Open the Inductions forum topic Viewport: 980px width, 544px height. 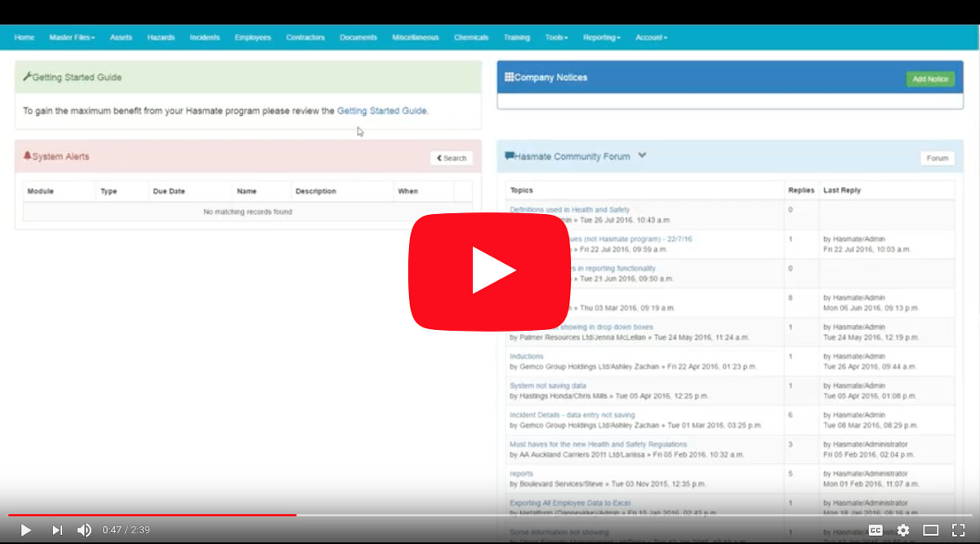pyautogui.click(x=526, y=356)
